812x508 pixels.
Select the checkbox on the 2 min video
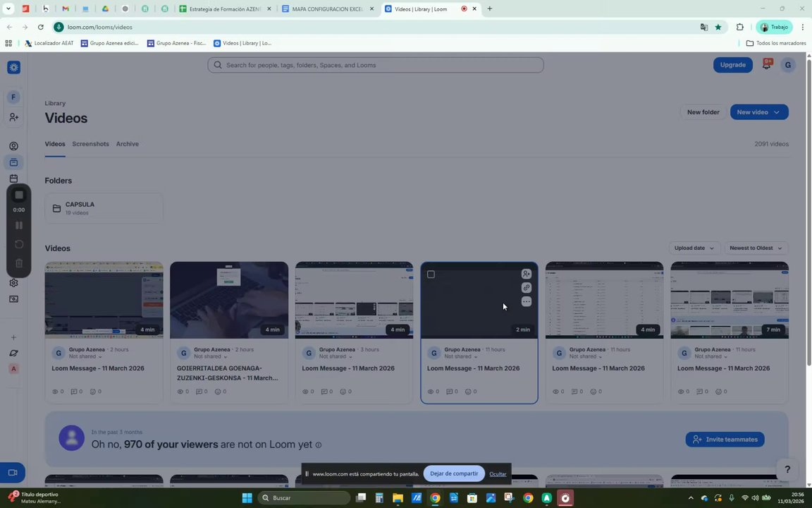click(431, 274)
